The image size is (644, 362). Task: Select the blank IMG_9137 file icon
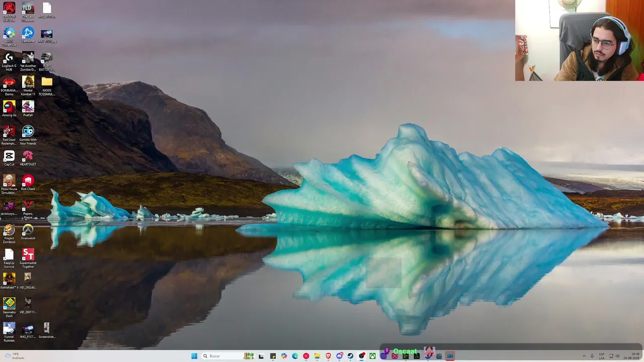pos(46,11)
